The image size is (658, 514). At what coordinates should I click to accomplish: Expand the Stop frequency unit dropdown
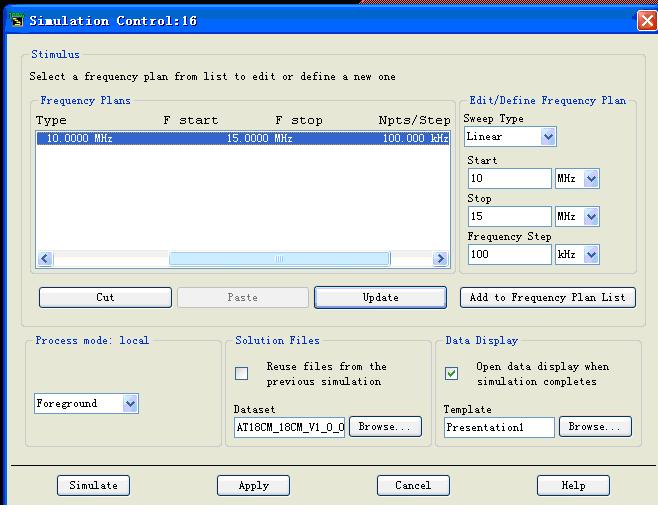pyautogui.click(x=591, y=217)
